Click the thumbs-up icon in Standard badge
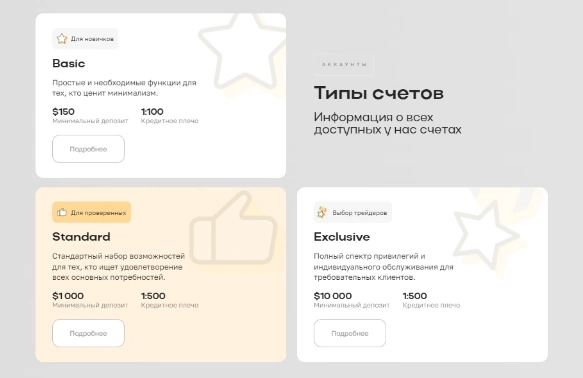Screen dimensions: 583x378 point(62,212)
